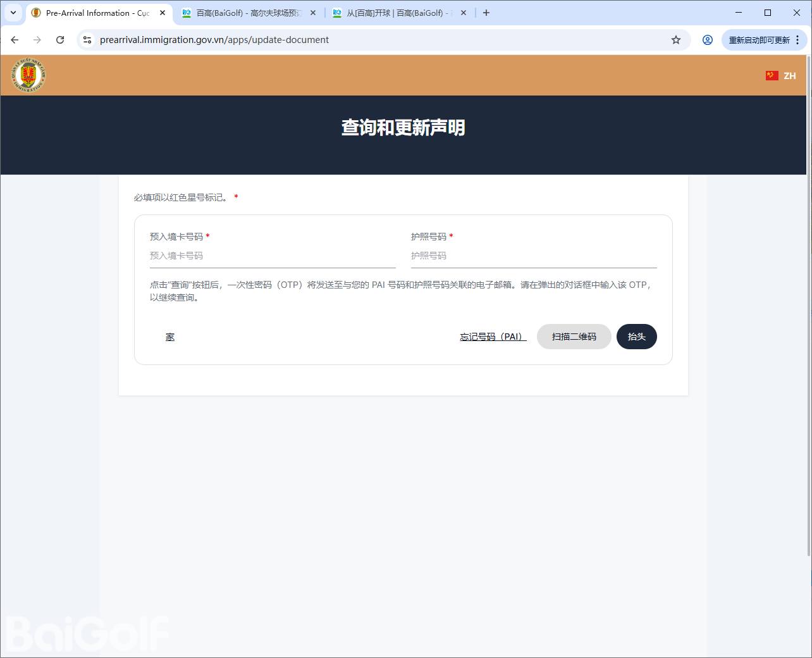
Task: Bookmark this page with the star icon
Action: [676, 40]
